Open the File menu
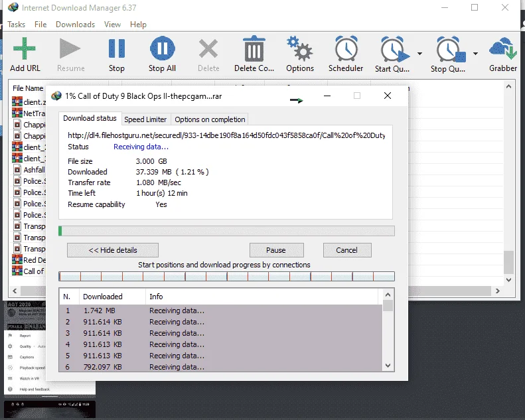Image resolution: width=525 pixels, height=420 pixels. (40, 25)
